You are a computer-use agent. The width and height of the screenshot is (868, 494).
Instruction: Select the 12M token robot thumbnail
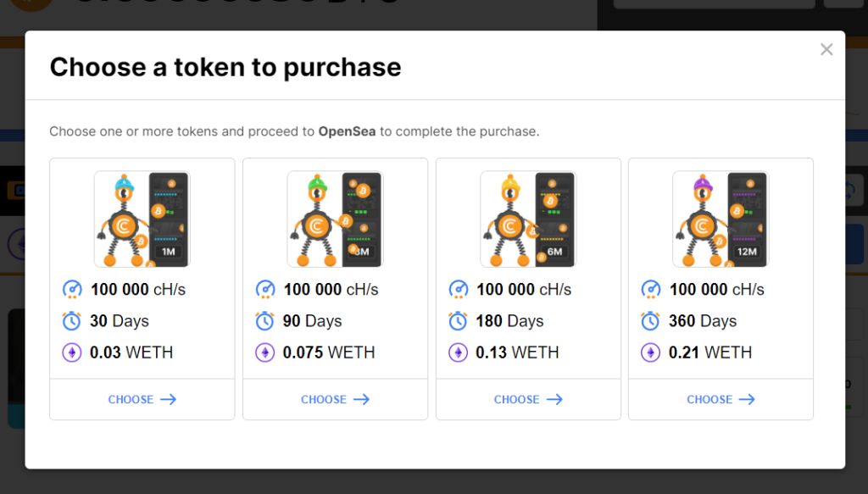pyautogui.click(x=721, y=219)
